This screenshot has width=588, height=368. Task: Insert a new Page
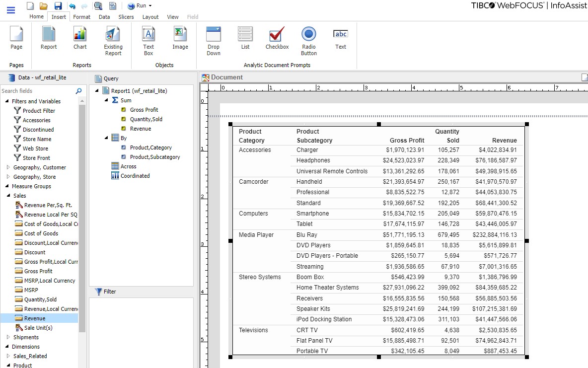point(16,37)
